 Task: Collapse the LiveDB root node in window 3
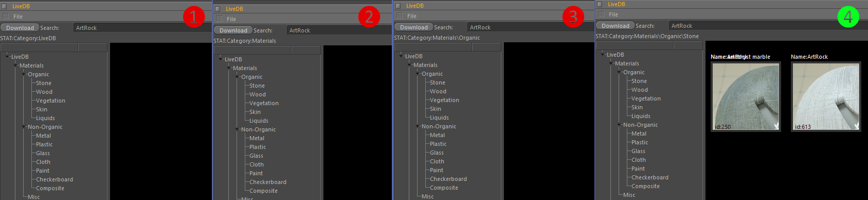401,56
